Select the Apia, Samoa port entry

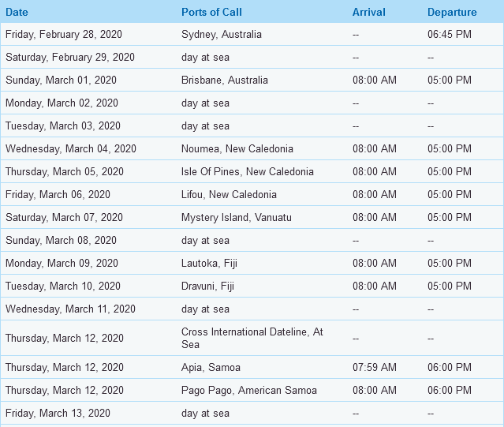tap(211, 368)
